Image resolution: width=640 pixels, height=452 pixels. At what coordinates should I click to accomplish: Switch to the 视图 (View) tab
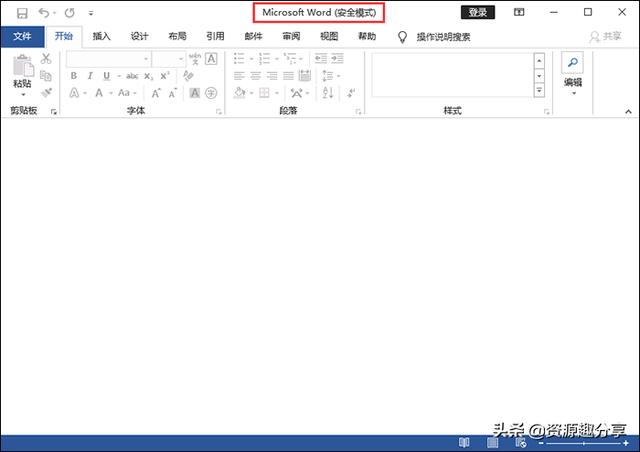click(x=329, y=36)
